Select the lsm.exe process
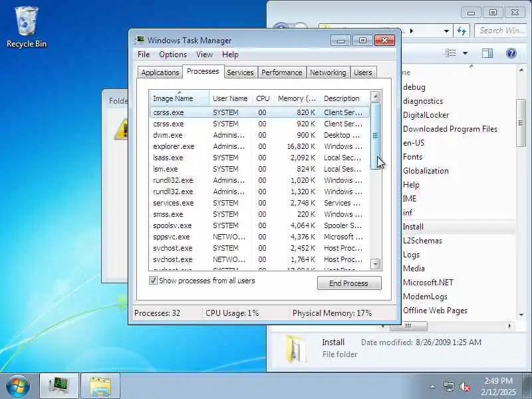532x399 pixels. pos(259,169)
